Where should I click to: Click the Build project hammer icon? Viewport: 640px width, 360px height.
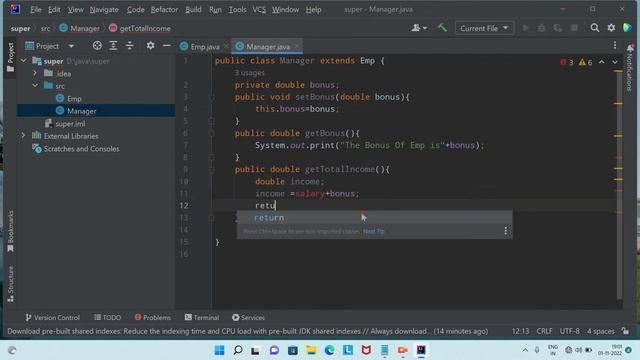point(442,28)
